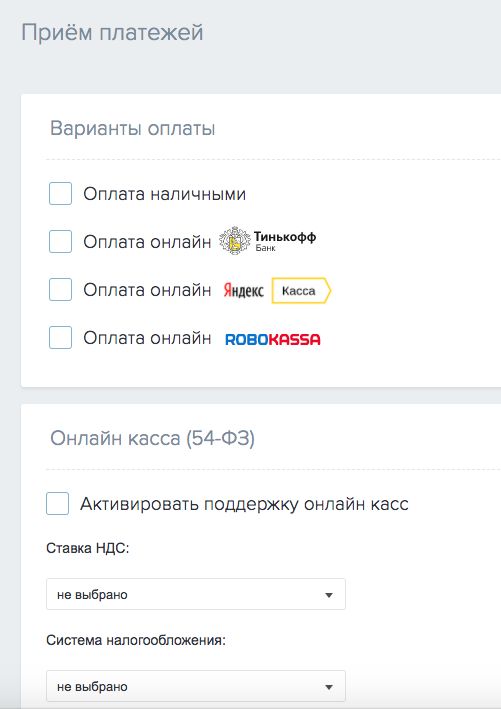Screen dimensions: 501x709
Task: Click the Онлайн касса (54-ФЗ) heading
Action: pyautogui.click(x=152, y=438)
